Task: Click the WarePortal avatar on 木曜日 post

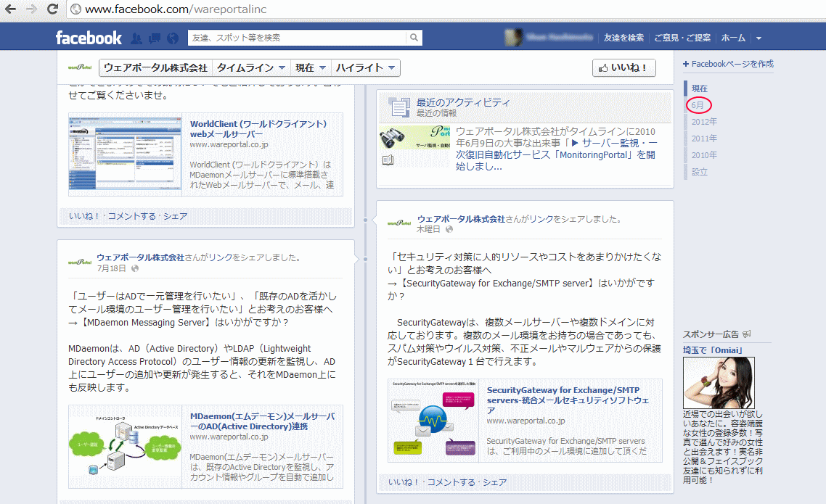Action: coord(399,223)
